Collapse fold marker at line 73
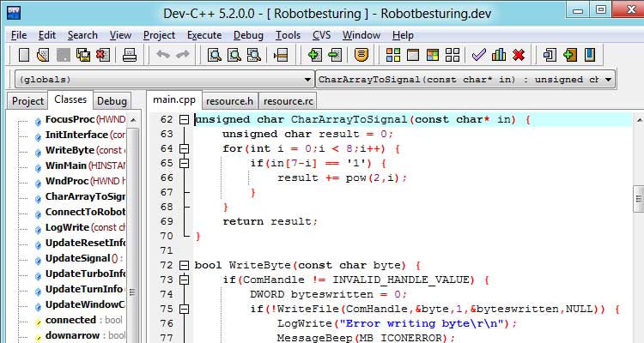The width and height of the screenshot is (644, 343). [x=184, y=280]
